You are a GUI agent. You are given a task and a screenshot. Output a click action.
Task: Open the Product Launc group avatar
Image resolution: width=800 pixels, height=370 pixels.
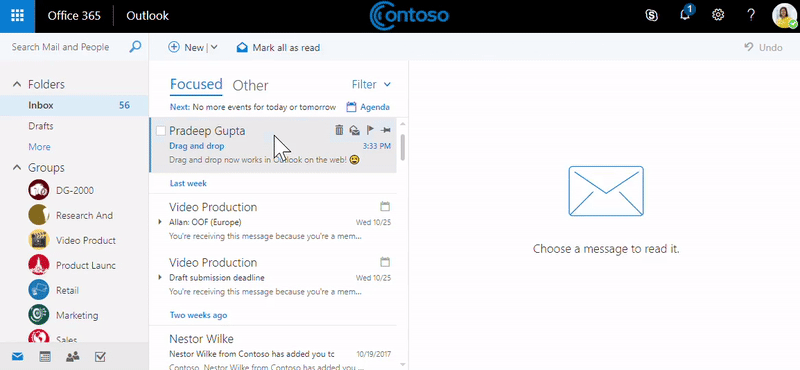39,265
